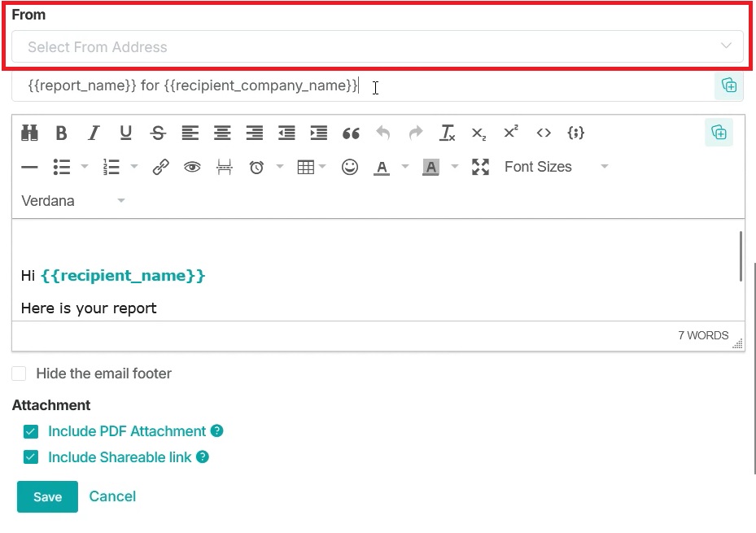Toggle bold formatting in the editor toolbar
The image size is (756, 533).
[x=61, y=133]
